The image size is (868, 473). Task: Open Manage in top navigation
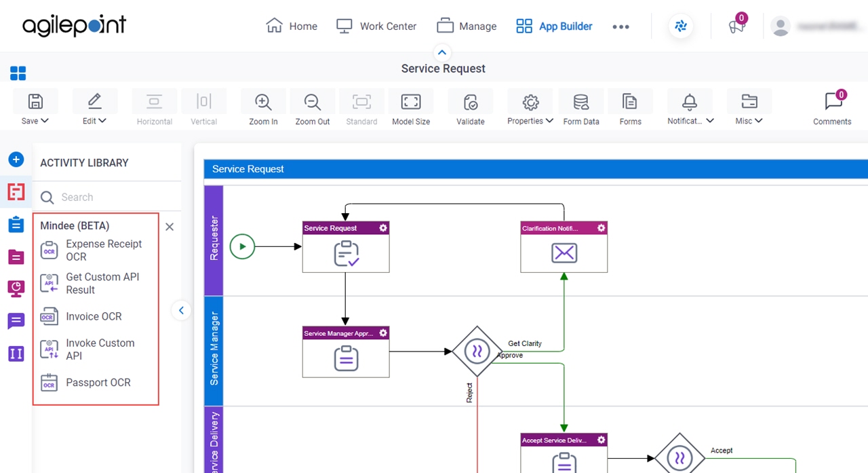point(467,26)
